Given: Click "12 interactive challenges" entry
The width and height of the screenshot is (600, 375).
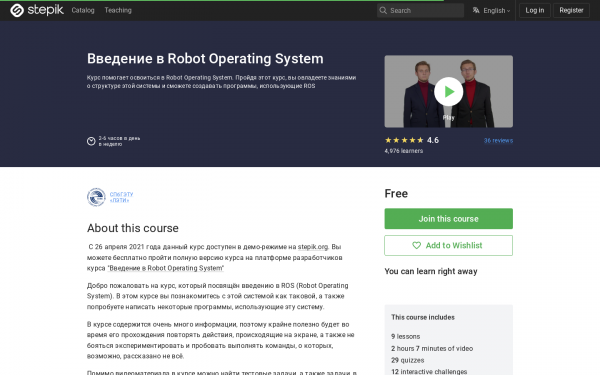Looking at the screenshot, I should pyautogui.click(x=429, y=372).
